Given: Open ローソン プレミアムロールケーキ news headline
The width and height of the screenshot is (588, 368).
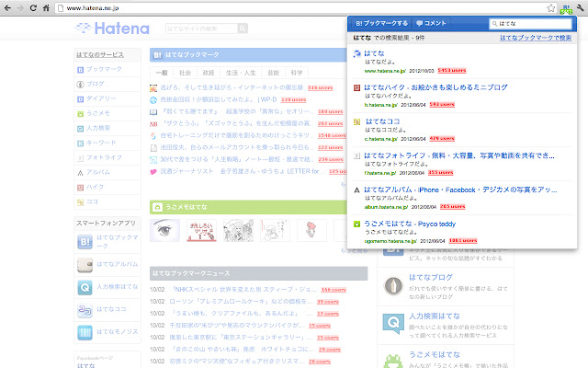Looking at the screenshot, I should [241, 302].
